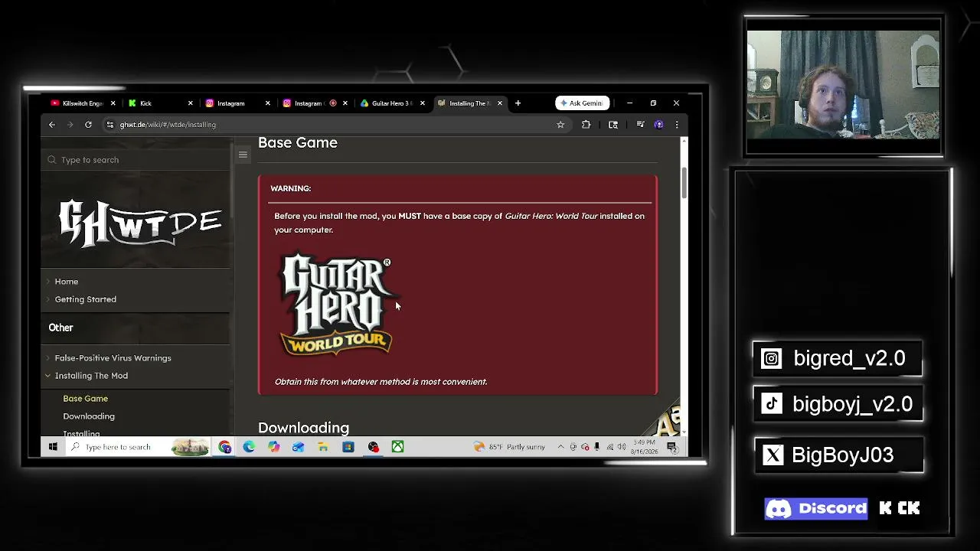Click the Guitar Hero World Tour logo image
The width and height of the screenshot is (980, 551).
(337, 305)
